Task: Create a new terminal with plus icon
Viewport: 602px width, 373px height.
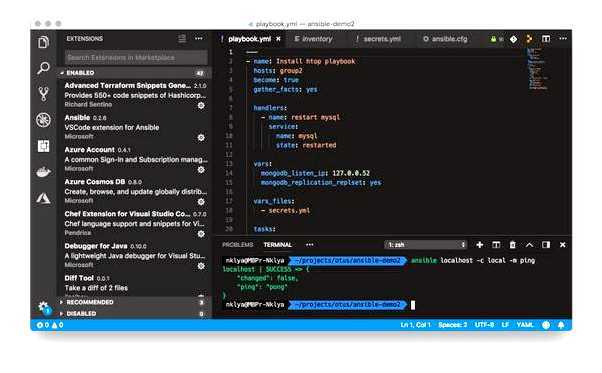Action: coord(480,245)
